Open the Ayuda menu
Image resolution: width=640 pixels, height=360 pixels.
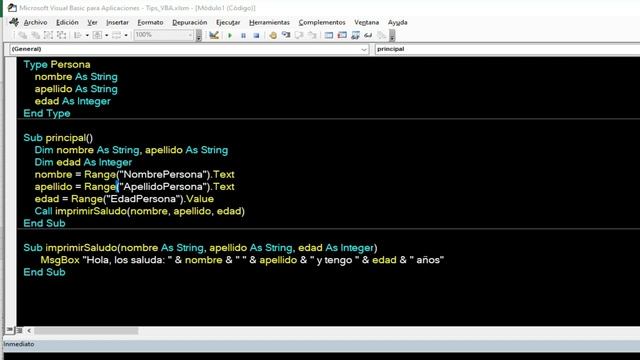tap(398, 22)
